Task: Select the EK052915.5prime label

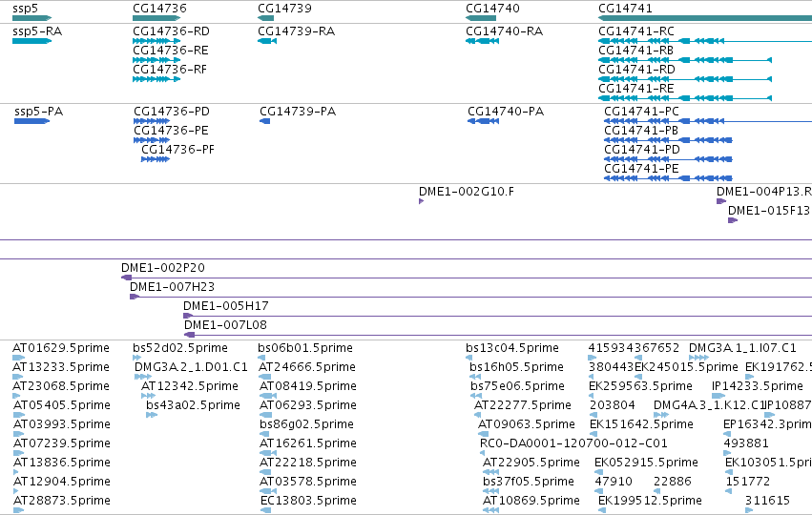Action: 646,463
